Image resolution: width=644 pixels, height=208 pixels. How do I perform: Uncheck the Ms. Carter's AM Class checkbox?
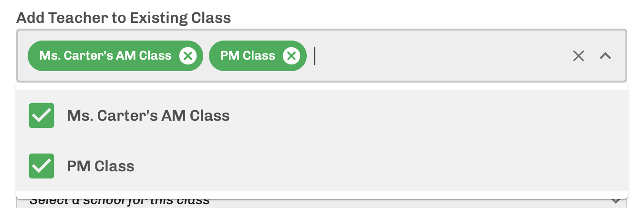tap(42, 115)
